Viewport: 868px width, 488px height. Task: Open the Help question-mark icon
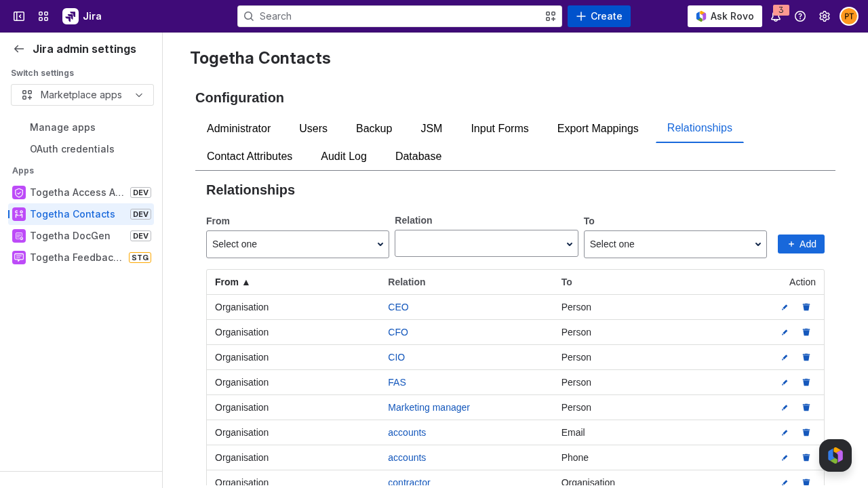tap(800, 16)
